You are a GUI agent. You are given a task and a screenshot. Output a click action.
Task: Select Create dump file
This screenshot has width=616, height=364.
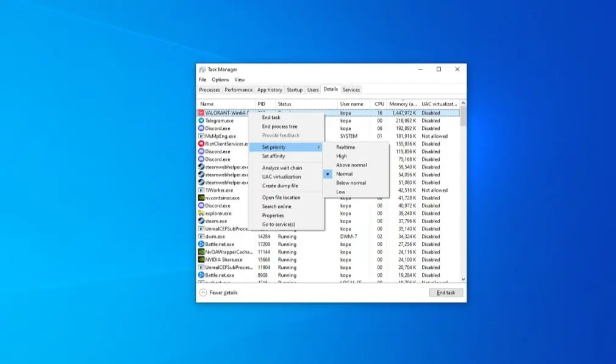280,186
